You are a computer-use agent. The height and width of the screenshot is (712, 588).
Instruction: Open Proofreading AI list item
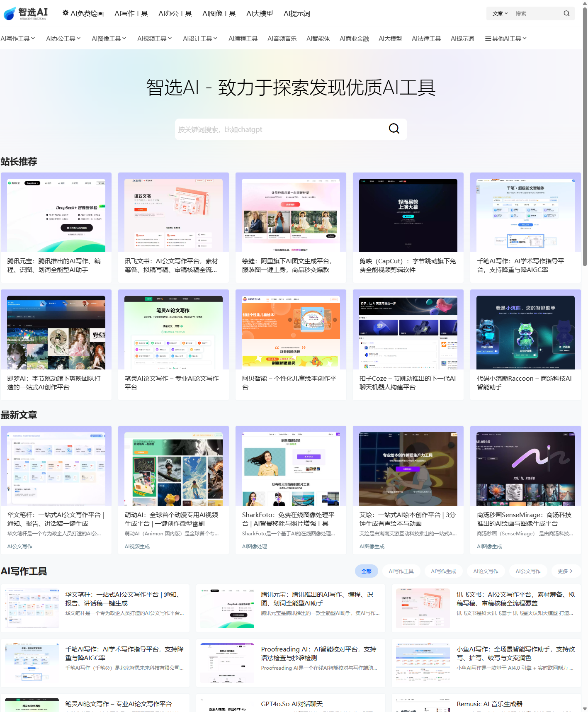pos(290,663)
